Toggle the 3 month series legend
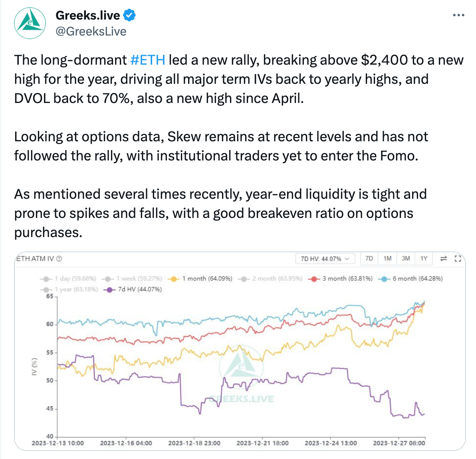This screenshot has height=459, width=476. coord(340,279)
